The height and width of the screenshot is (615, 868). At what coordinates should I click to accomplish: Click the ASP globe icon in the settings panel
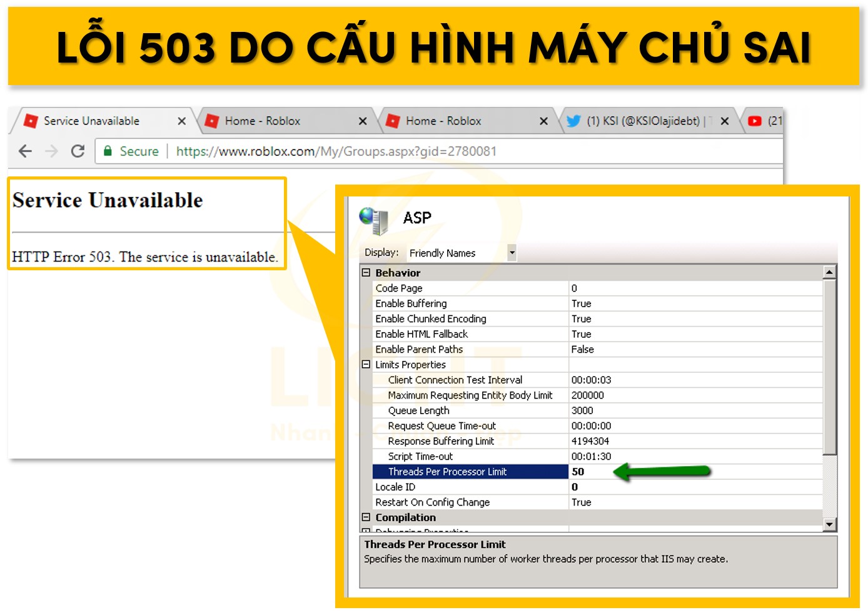[x=374, y=218]
